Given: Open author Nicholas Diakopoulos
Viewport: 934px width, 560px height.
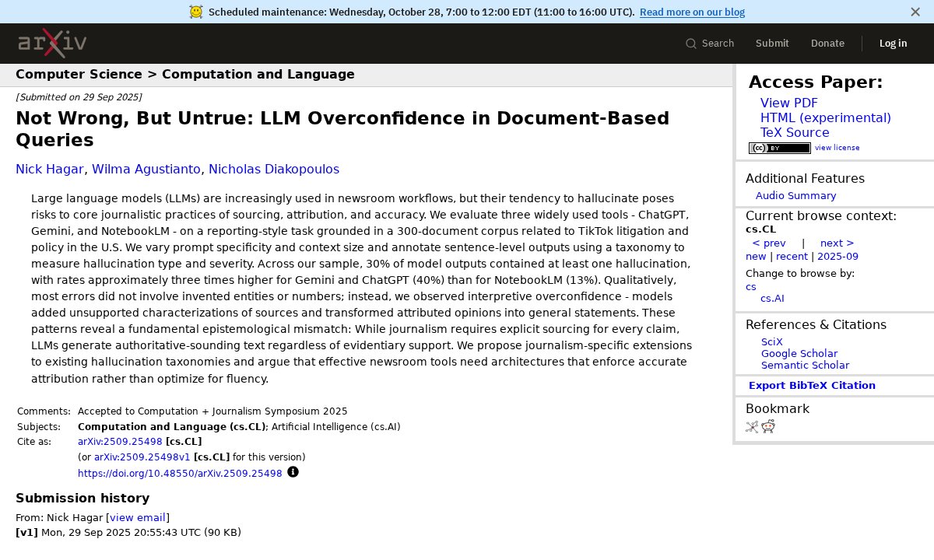Looking at the screenshot, I should [274, 170].
